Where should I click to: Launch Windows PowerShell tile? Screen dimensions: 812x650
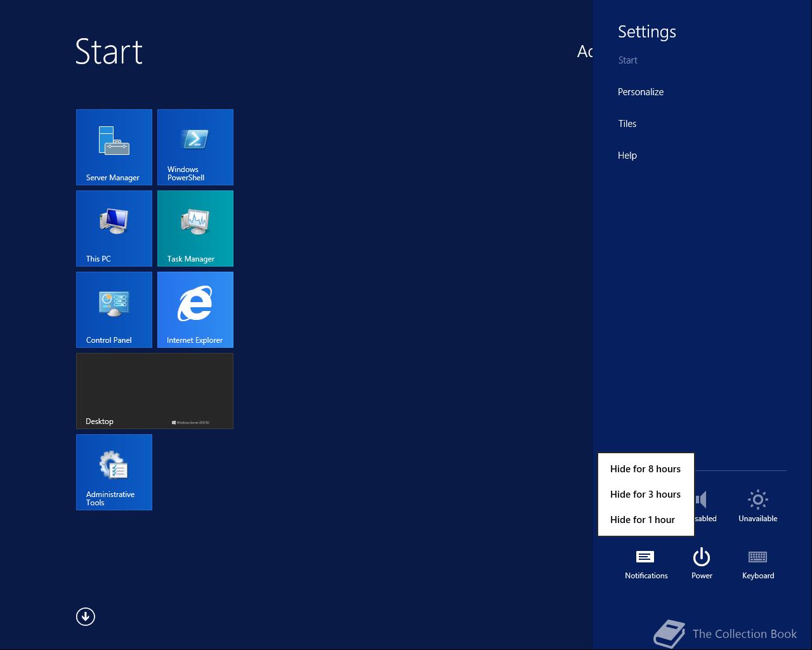[195, 147]
